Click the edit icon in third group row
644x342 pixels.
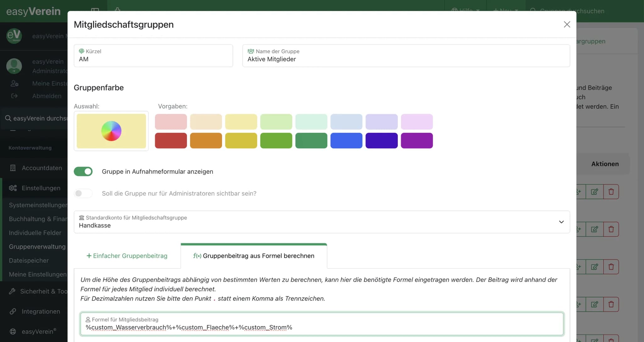(x=594, y=267)
